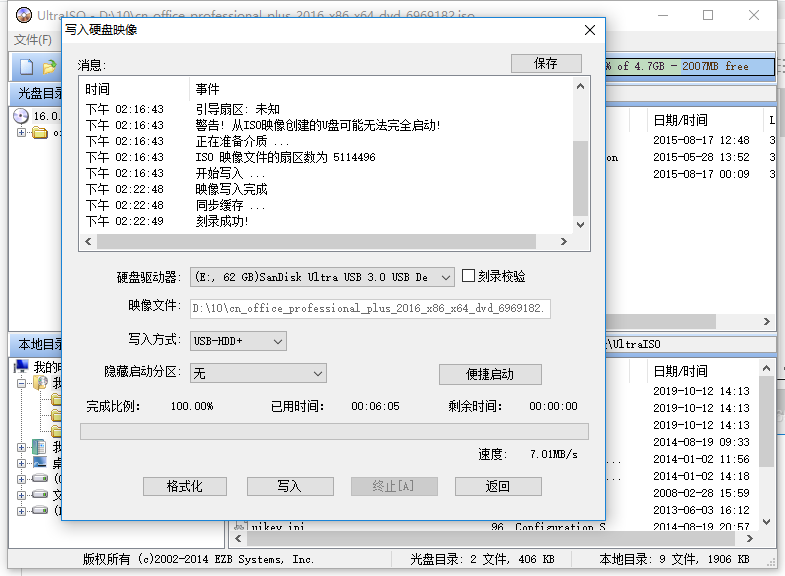Select the log row 映像写入完成
Screen dimensions: 785x576
point(325,189)
